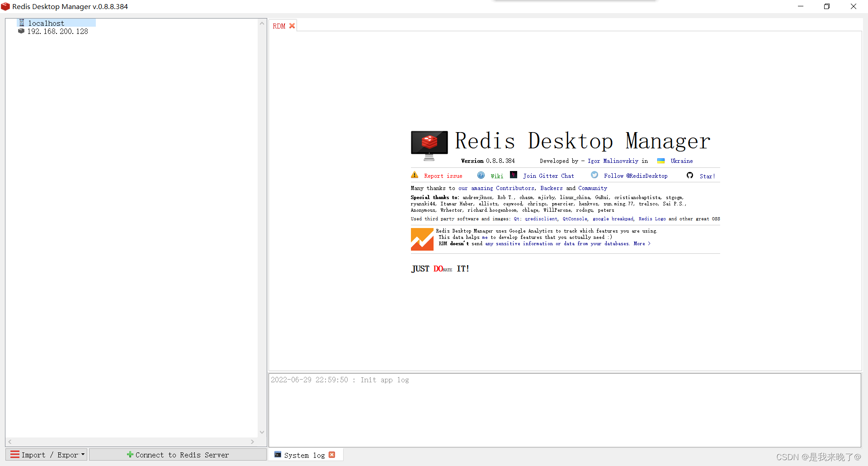Click Connect to Redis Server button
868x466 pixels.
pyautogui.click(x=178, y=455)
